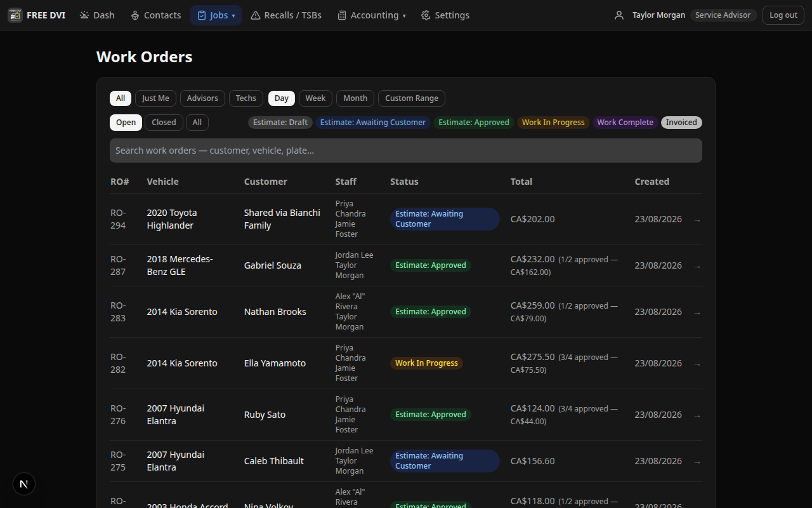Show all open and closed orders
Image resolution: width=812 pixels, height=508 pixels.
click(197, 123)
